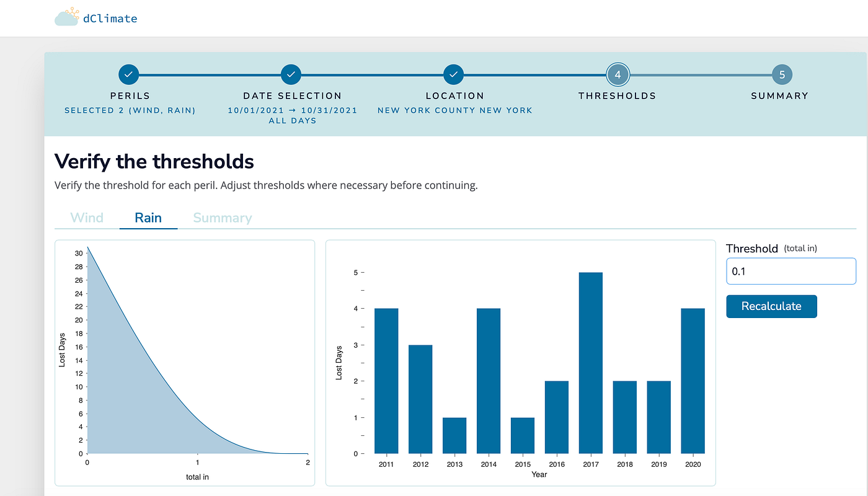Click the dClimate brand name text

(x=110, y=19)
